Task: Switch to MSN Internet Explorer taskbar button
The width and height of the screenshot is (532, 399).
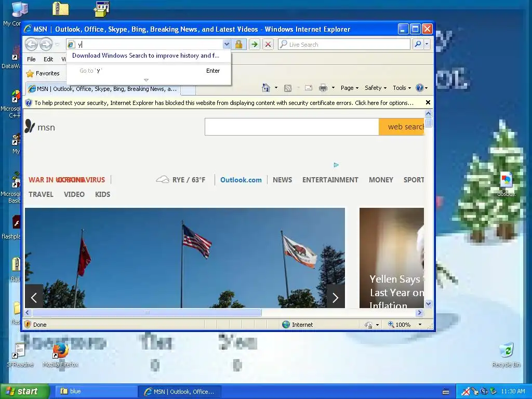Action: [x=180, y=392]
